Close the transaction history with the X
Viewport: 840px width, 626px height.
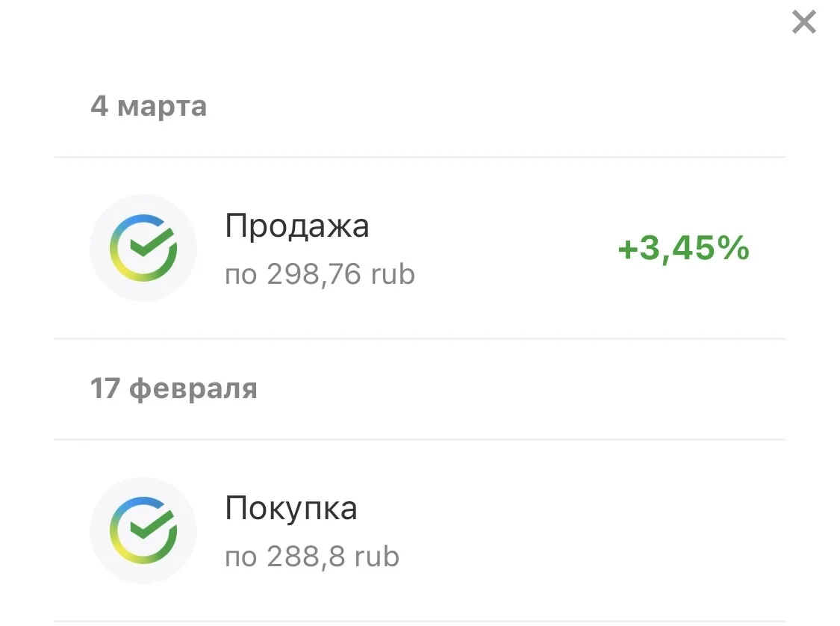click(803, 22)
